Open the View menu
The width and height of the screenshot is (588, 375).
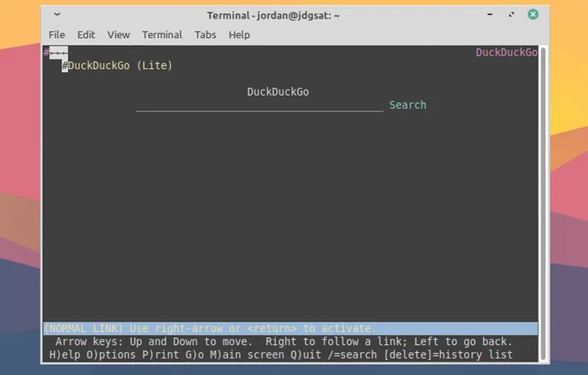[119, 35]
